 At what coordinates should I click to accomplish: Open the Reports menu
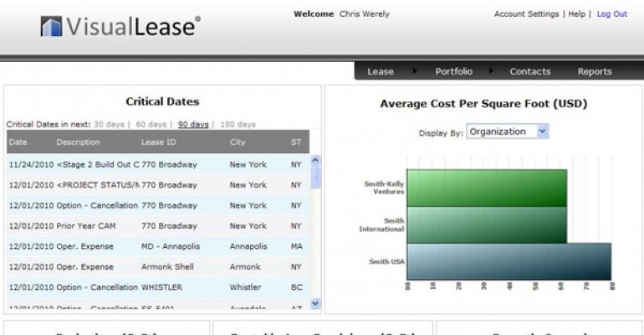(595, 71)
